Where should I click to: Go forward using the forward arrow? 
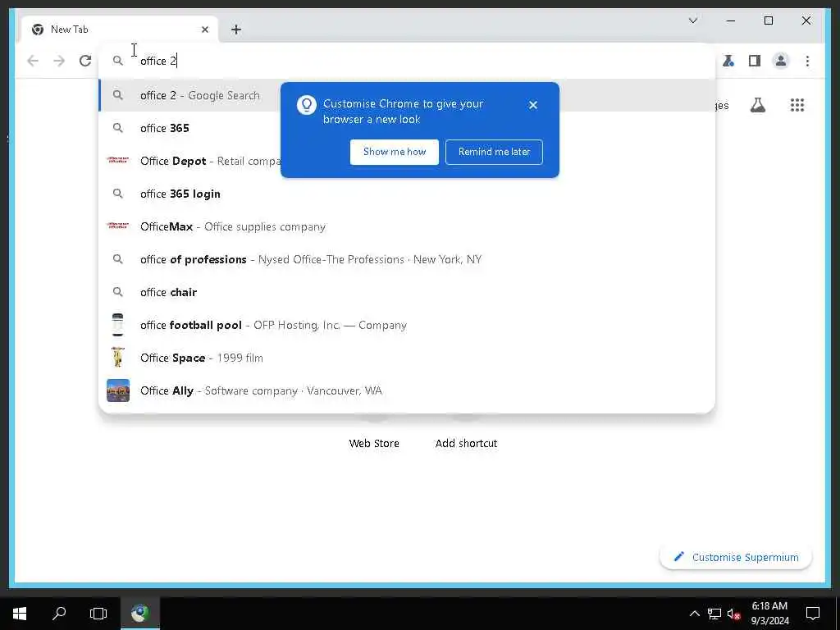(59, 61)
